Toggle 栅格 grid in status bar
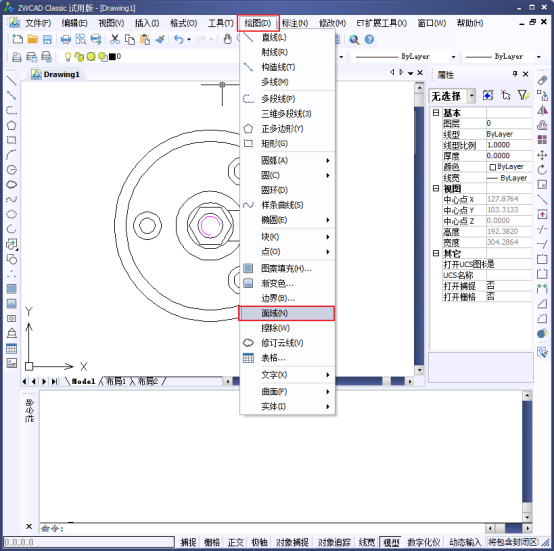Viewport: 554px width, 551px height. (x=212, y=542)
